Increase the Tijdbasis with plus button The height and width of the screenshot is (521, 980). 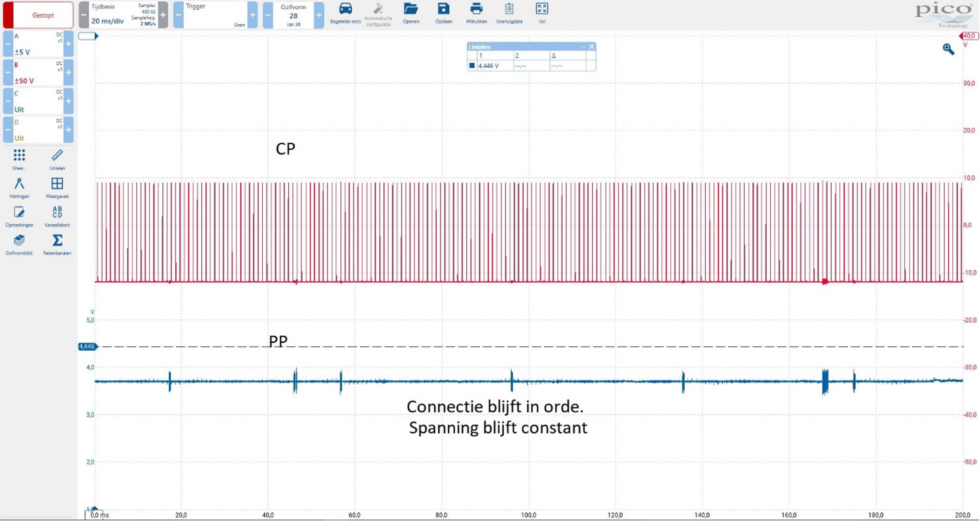tap(163, 15)
